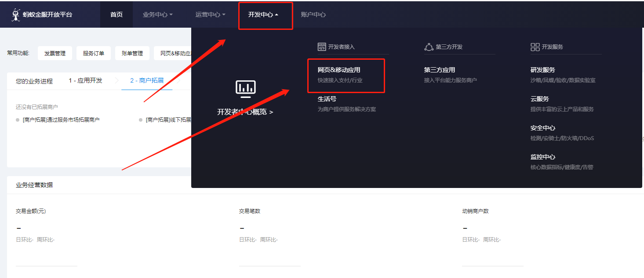Click [商户拓展]通过服务市场拓展商户 item
The height and width of the screenshot is (278, 644).
(x=61, y=119)
